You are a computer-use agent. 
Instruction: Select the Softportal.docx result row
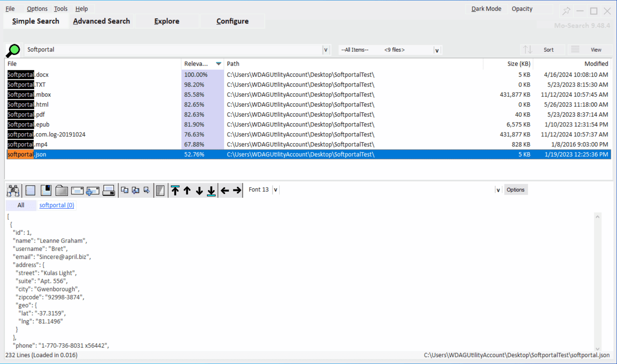pos(309,75)
